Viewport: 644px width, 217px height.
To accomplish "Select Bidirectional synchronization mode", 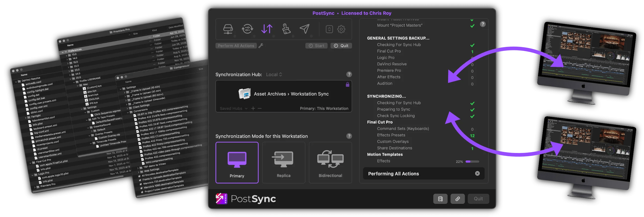I will tap(330, 163).
